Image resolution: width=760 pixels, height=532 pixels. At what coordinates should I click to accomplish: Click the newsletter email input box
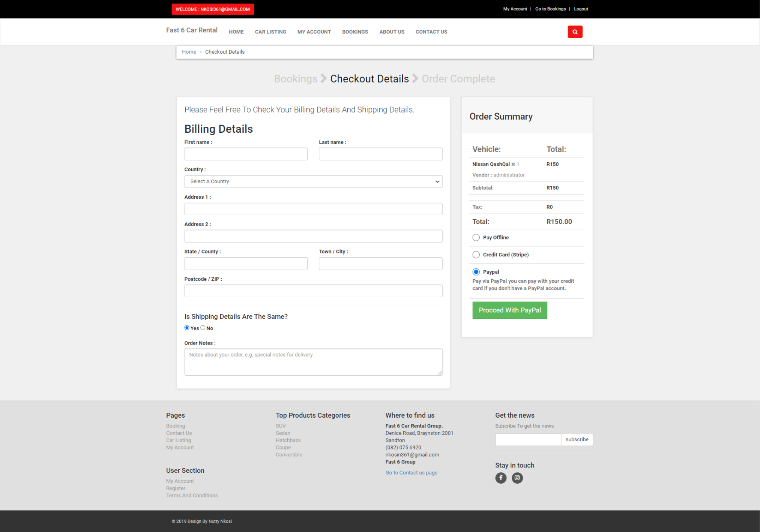(x=528, y=439)
